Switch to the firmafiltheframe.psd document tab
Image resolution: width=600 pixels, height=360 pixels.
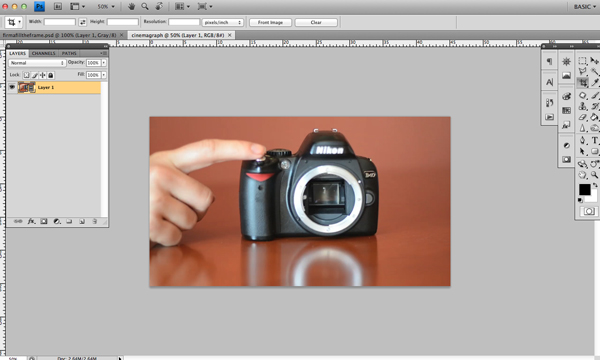pyautogui.click(x=60, y=35)
